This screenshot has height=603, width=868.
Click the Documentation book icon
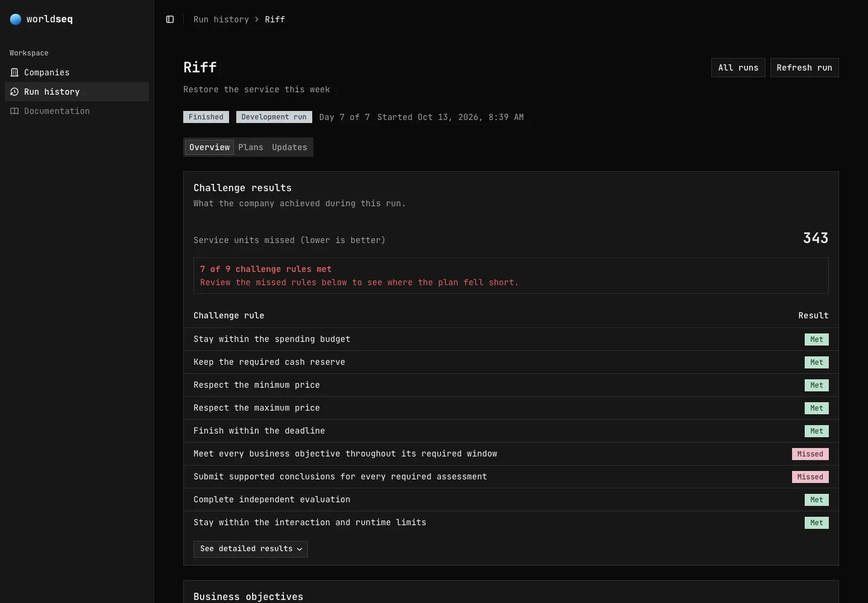(x=14, y=111)
